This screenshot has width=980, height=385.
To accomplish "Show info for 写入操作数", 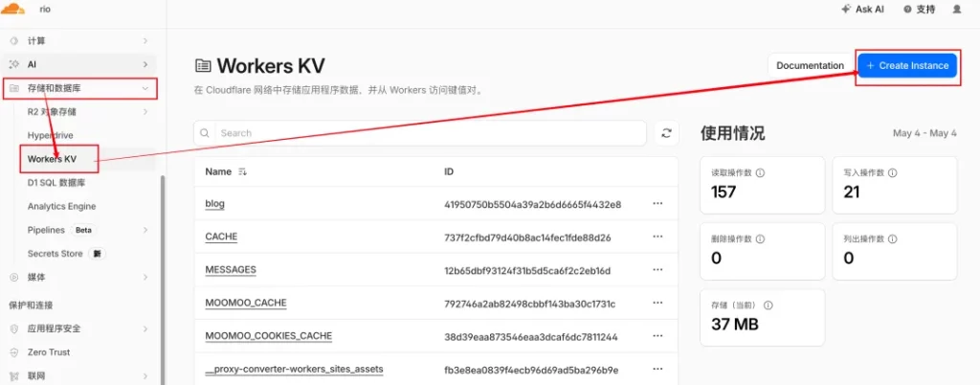I will point(893,173).
